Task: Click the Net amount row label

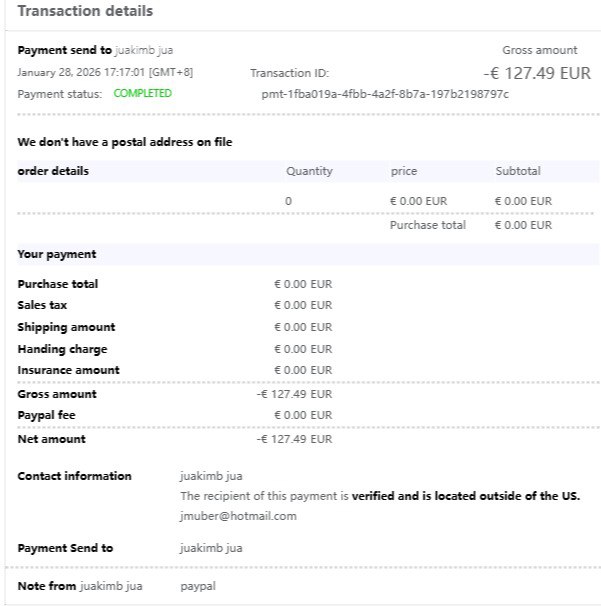Action: 51,439
